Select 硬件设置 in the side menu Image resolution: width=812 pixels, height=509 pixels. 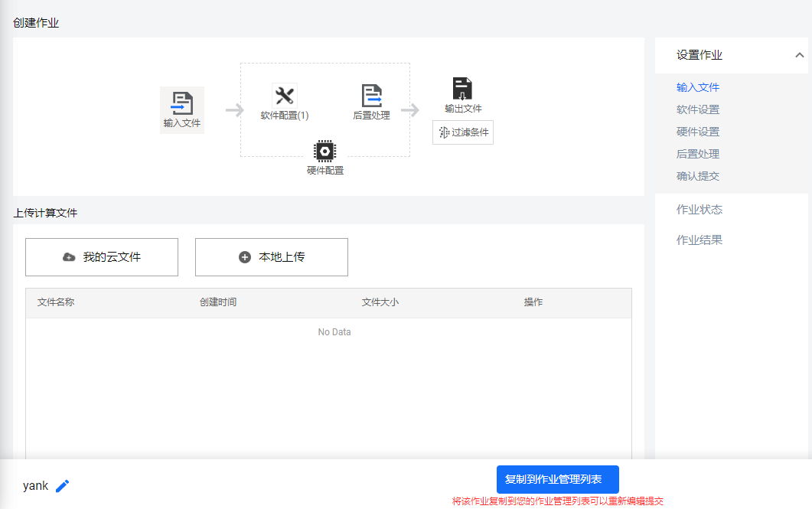coord(697,132)
